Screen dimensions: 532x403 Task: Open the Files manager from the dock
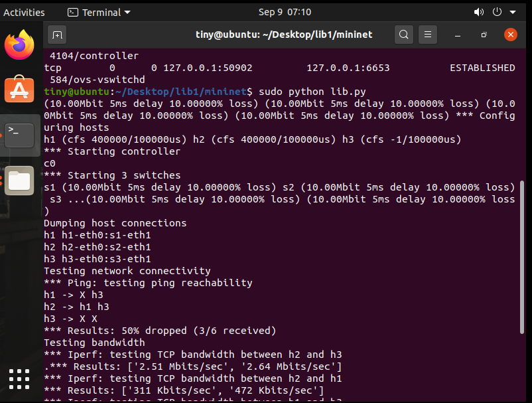point(19,180)
